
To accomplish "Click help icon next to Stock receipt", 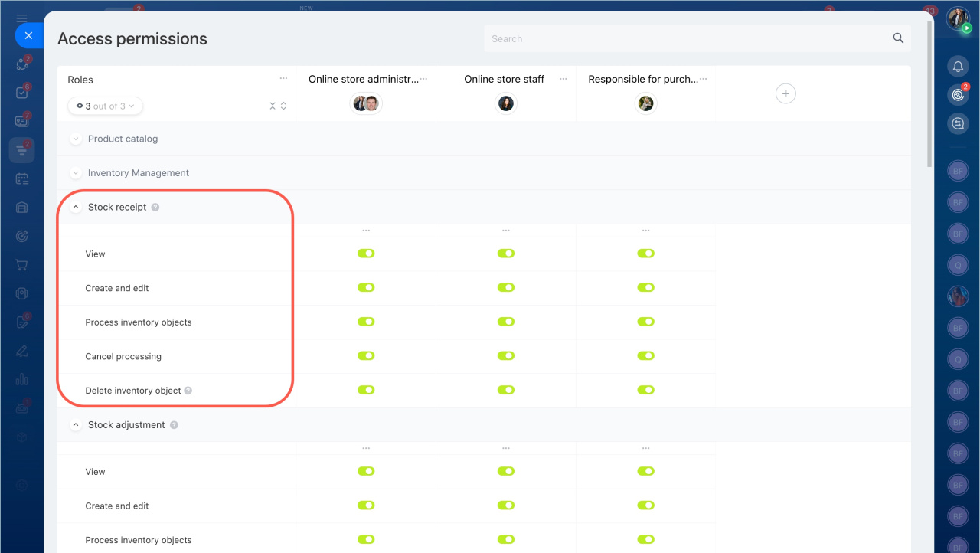I will pos(155,208).
